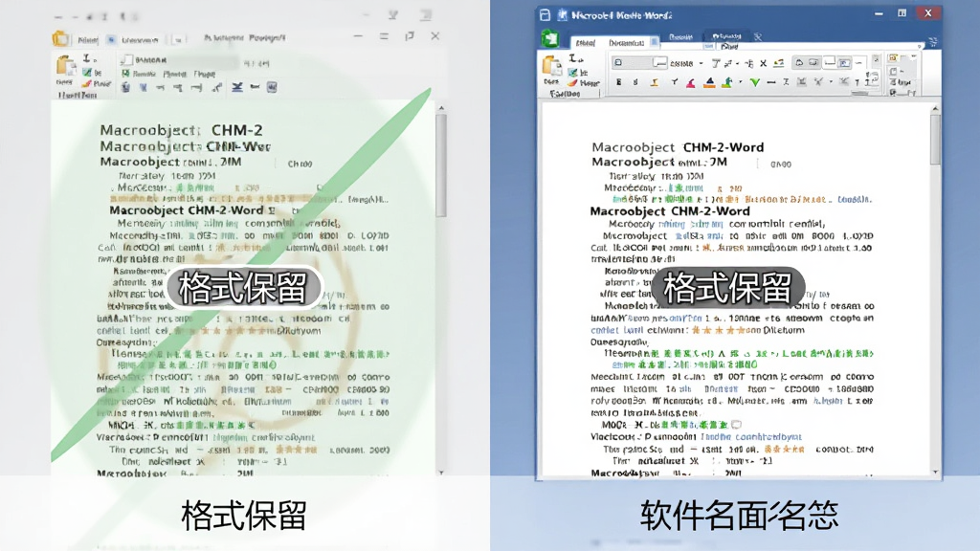The width and height of the screenshot is (980, 551).
Task: Click the first trash-like icon in left toolbar row
Action: (125, 87)
